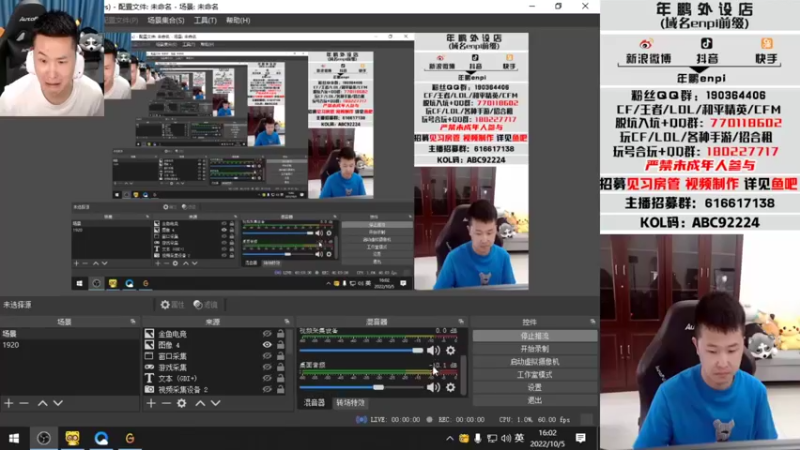The image size is (800, 450).
Task: Enable 工作室模式 in controls panel
Action: pyautogui.click(x=535, y=374)
